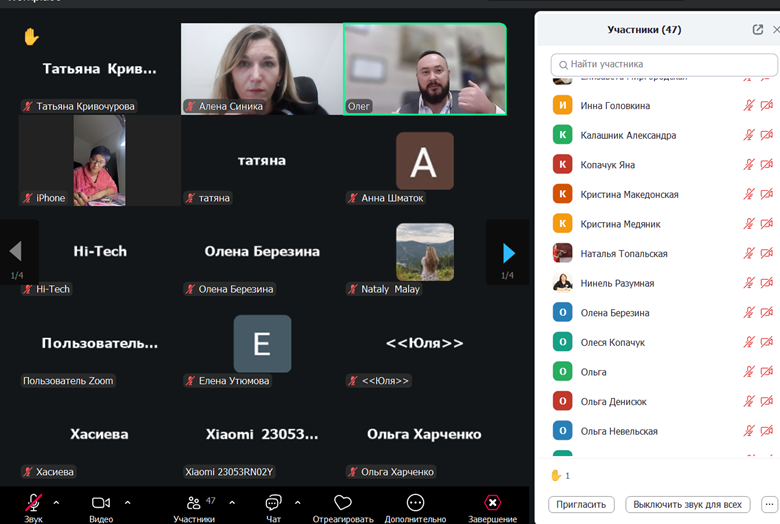Screen dimensions: 780x524
Task: Select Наталья Топальская in the participants list
Action: click(623, 254)
